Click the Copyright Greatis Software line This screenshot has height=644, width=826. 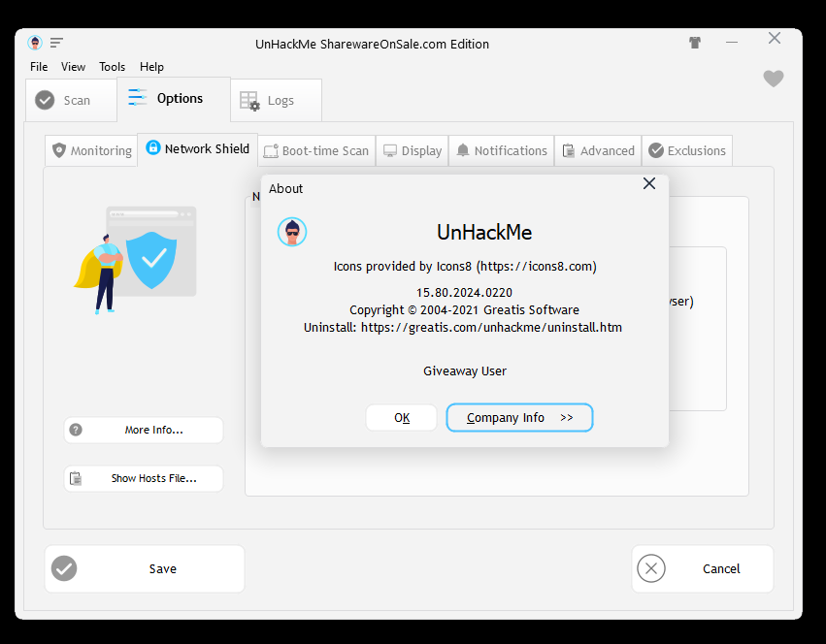click(464, 310)
